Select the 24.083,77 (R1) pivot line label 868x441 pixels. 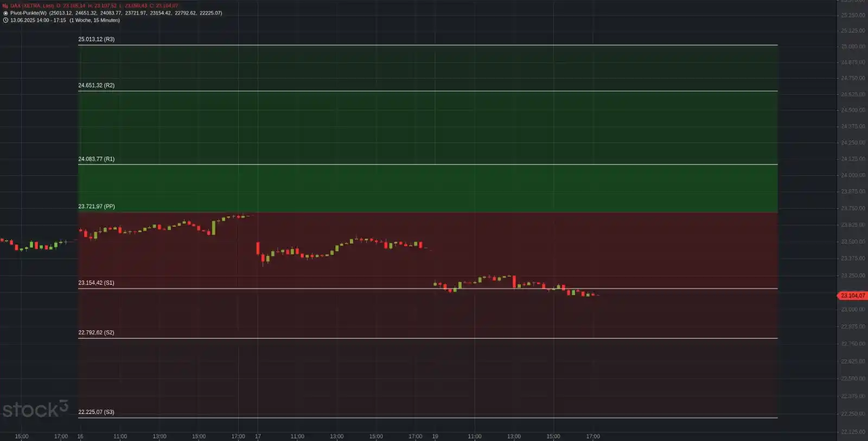(x=96, y=159)
